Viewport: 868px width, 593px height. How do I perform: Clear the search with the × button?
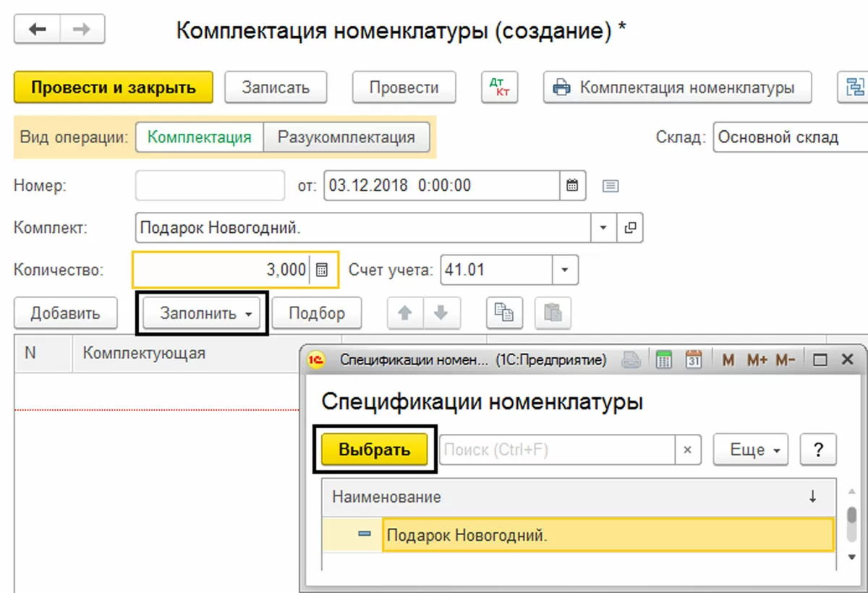pyautogui.click(x=688, y=450)
